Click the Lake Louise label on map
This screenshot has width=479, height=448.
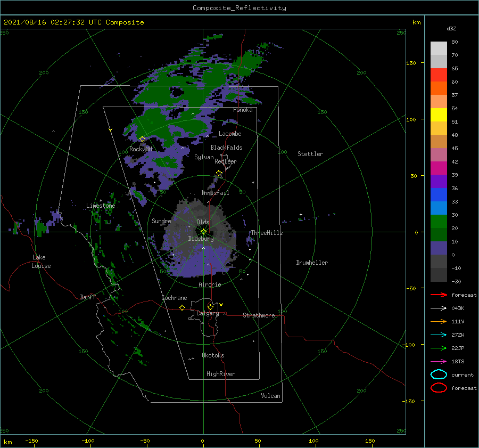click(41, 262)
